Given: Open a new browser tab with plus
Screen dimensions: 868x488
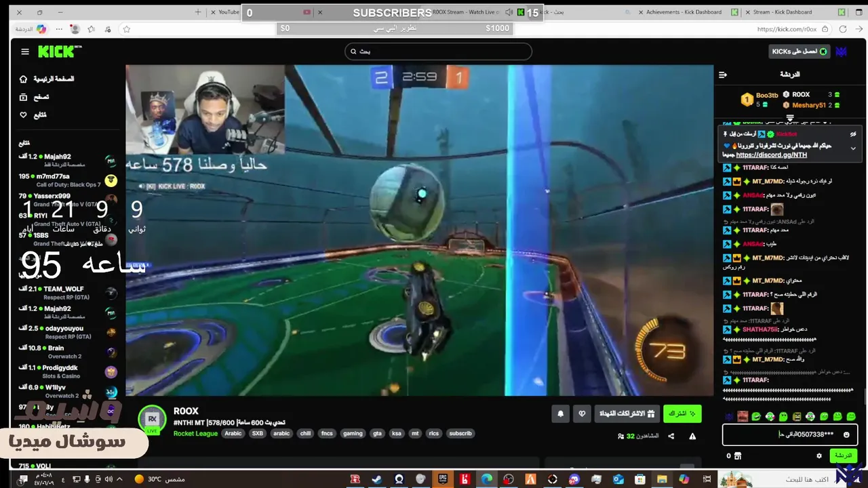Looking at the screenshot, I should pyautogui.click(x=198, y=12).
